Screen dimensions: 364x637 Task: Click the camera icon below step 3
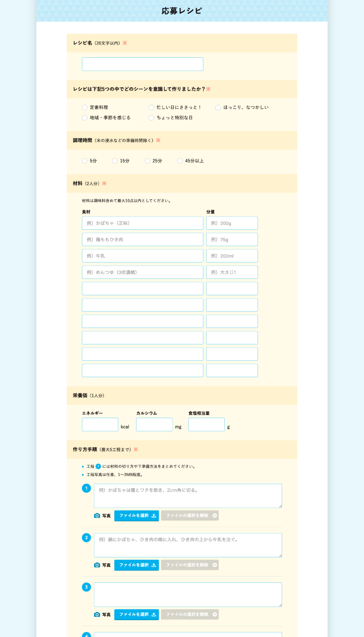(97, 615)
